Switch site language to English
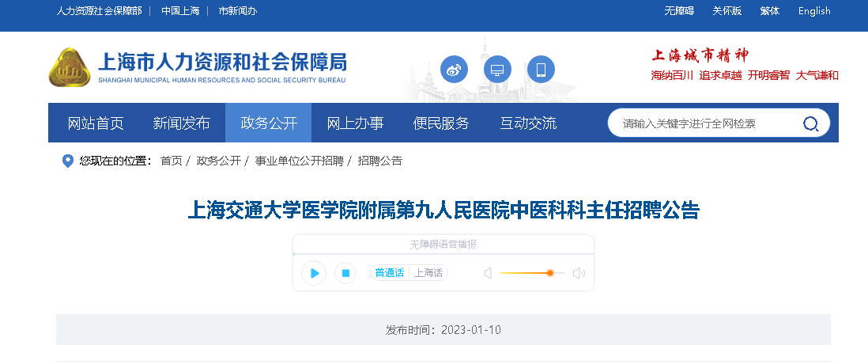The image size is (868, 364). (x=814, y=11)
